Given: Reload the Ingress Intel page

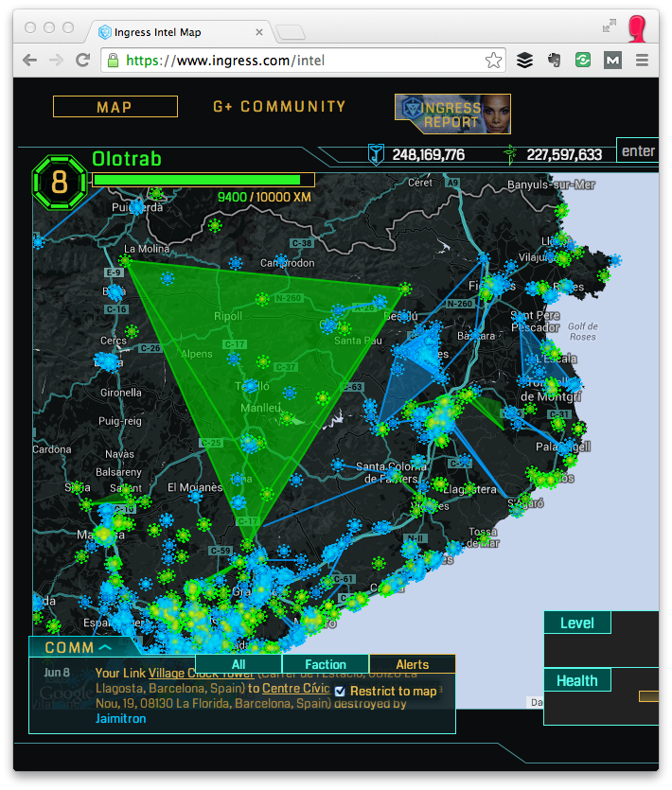Looking at the screenshot, I should [x=82, y=61].
